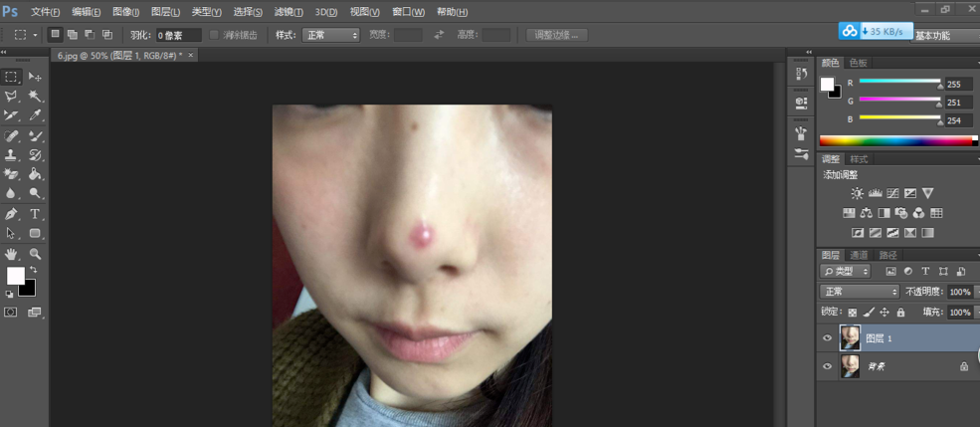Select the Pen tool
The image size is (980, 427).
click(12, 214)
